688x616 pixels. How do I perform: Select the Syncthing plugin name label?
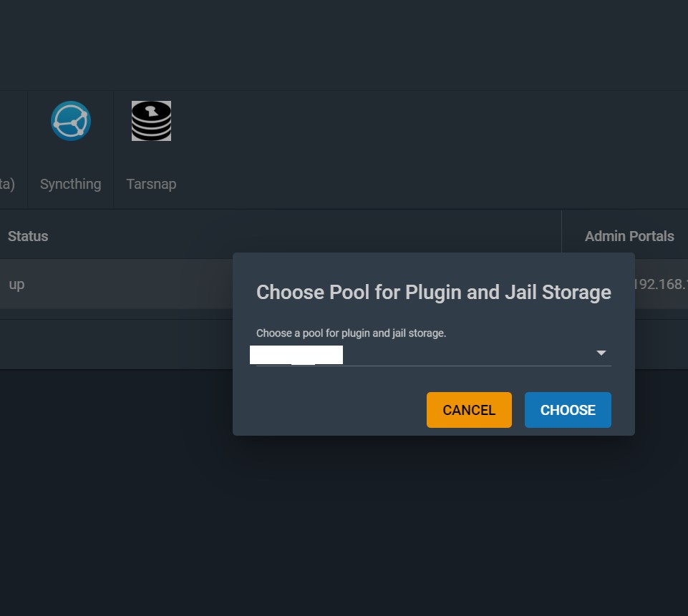[x=70, y=184]
